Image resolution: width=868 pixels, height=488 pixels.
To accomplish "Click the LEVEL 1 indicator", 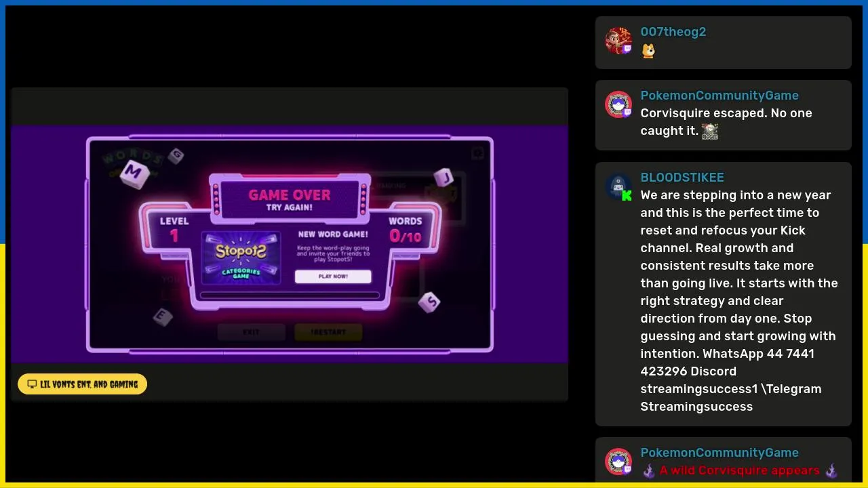I will coord(174,229).
